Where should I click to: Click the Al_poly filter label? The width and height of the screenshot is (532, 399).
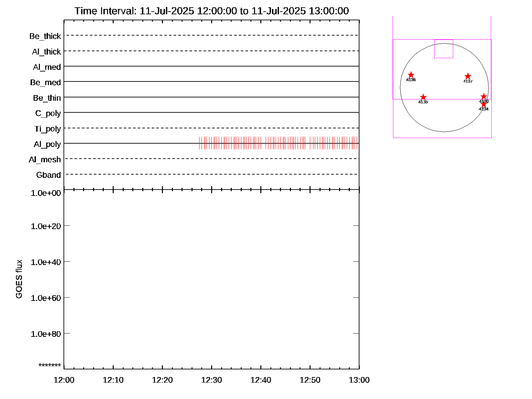47,144
